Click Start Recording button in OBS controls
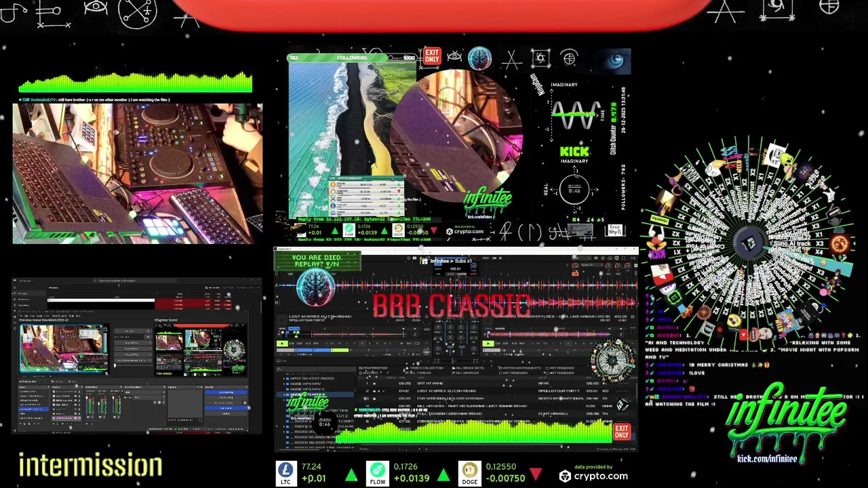The image size is (868, 488). [x=226, y=398]
